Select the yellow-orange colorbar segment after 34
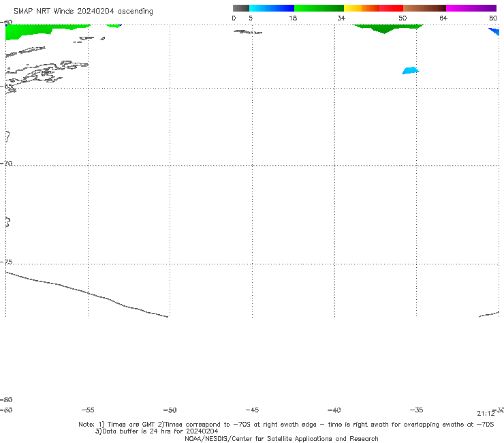Viewport: 504px width, 443px height. (x=362, y=8)
